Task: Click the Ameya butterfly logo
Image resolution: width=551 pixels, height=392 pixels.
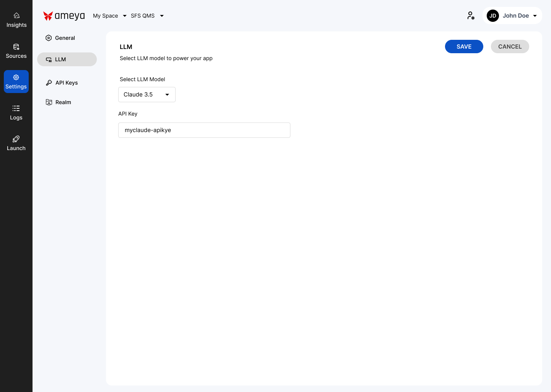Action: 48,16
